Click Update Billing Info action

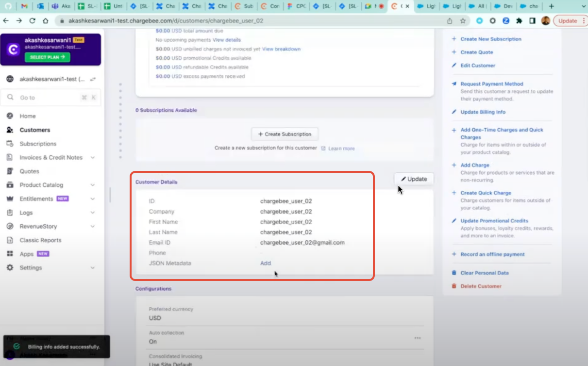coord(483,112)
